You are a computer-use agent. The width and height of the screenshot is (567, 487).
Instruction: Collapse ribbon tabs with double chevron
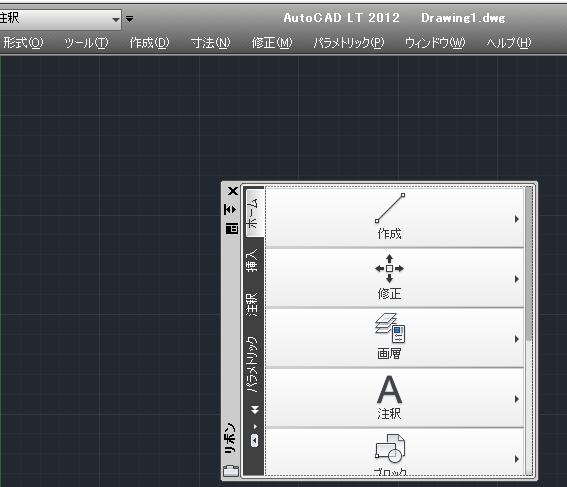(255, 410)
